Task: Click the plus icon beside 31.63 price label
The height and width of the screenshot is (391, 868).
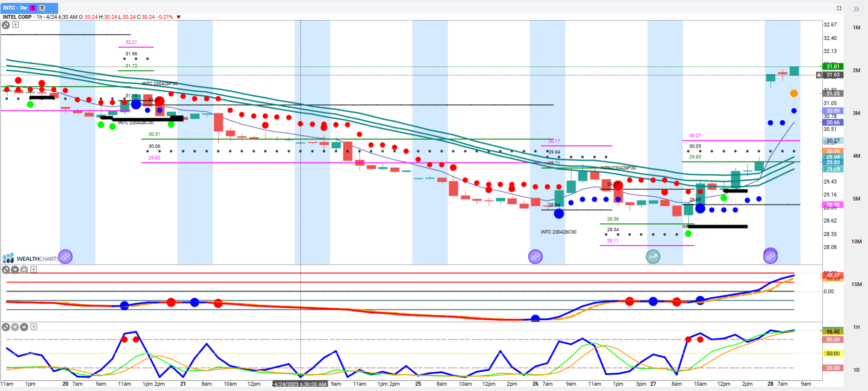Action: click(819, 75)
